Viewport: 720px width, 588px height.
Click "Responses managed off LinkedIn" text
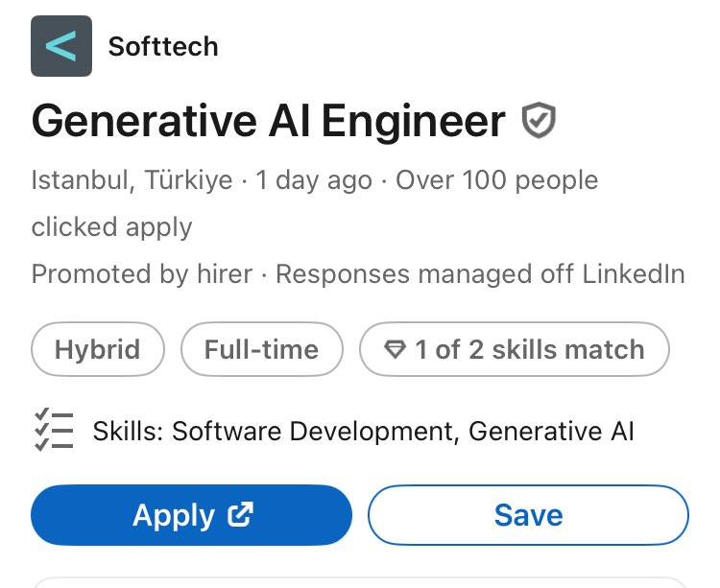480,274
